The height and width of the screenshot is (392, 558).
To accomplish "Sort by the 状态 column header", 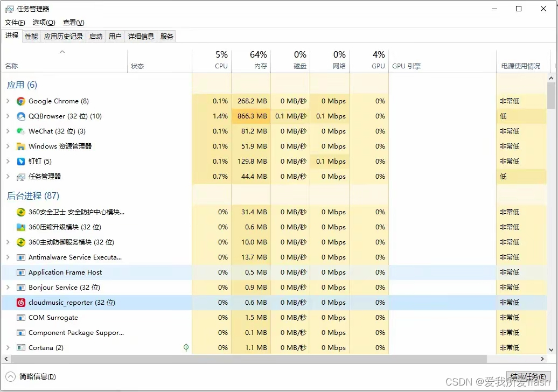I will coord(160,61).
